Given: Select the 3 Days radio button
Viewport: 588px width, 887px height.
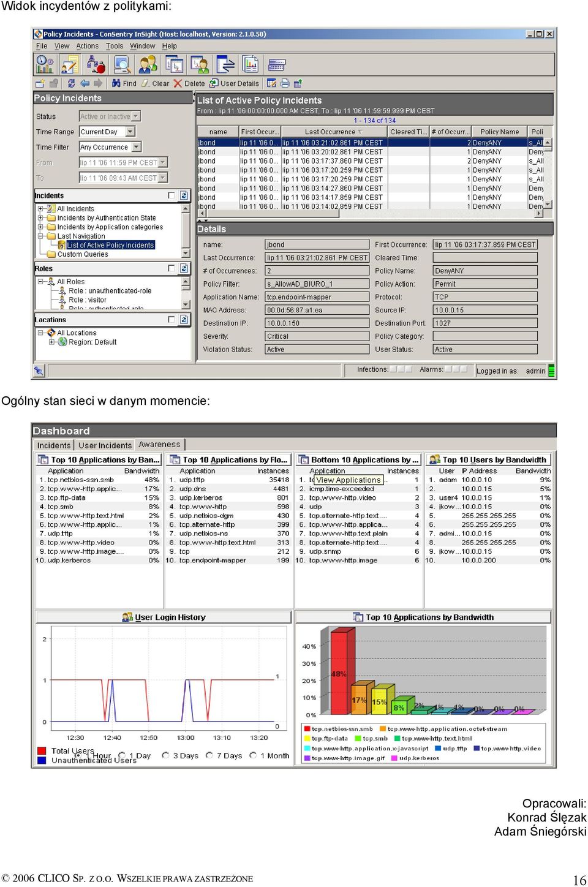Looking at the screenshot, I should point(165,755).
